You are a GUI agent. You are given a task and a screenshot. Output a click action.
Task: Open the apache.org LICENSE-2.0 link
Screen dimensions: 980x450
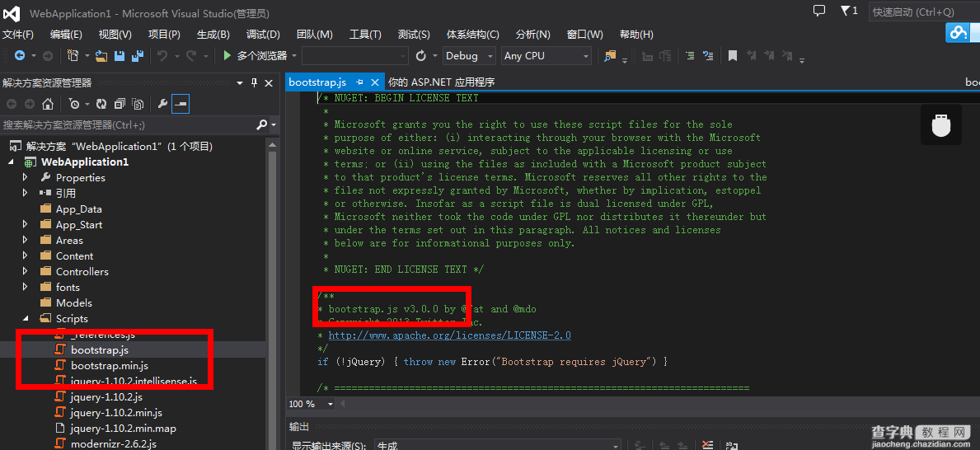(x=449, y=335)
